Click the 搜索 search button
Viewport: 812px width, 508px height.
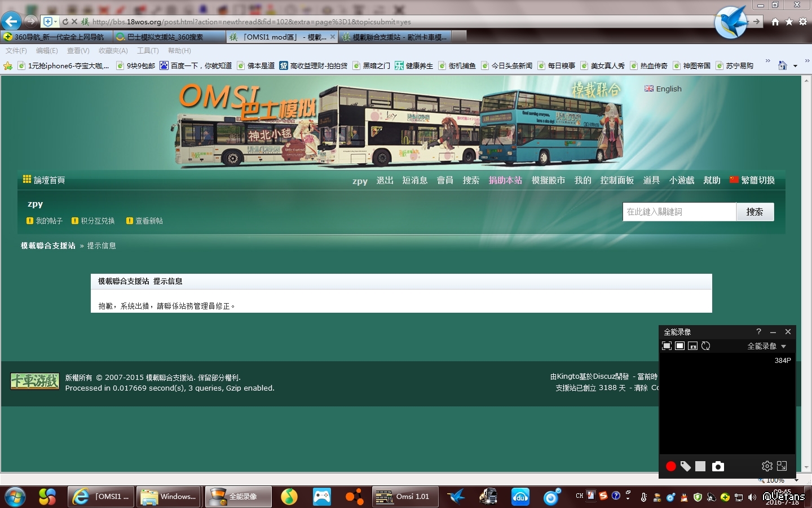(x=755, y=212)
